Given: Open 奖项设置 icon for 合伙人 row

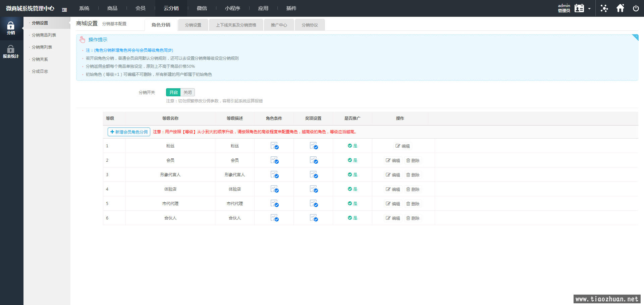Looking at the screenshot, I should tap(314, 218).
